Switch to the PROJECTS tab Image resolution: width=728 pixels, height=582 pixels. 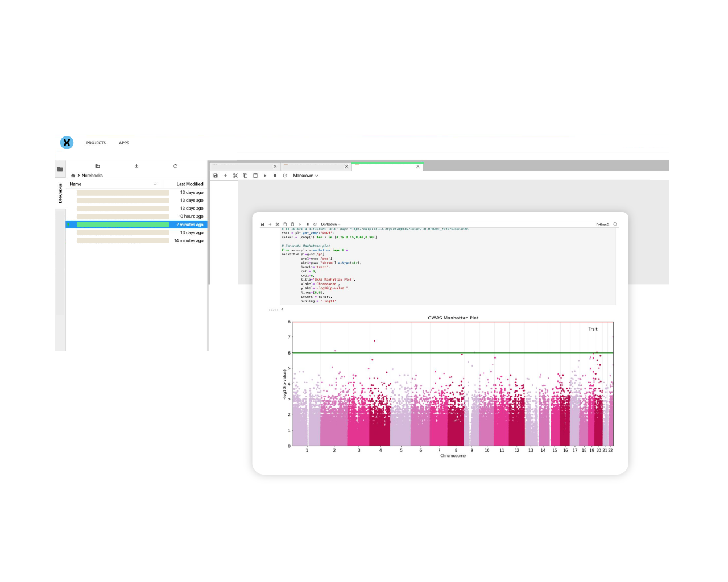(x=96, y=143)
